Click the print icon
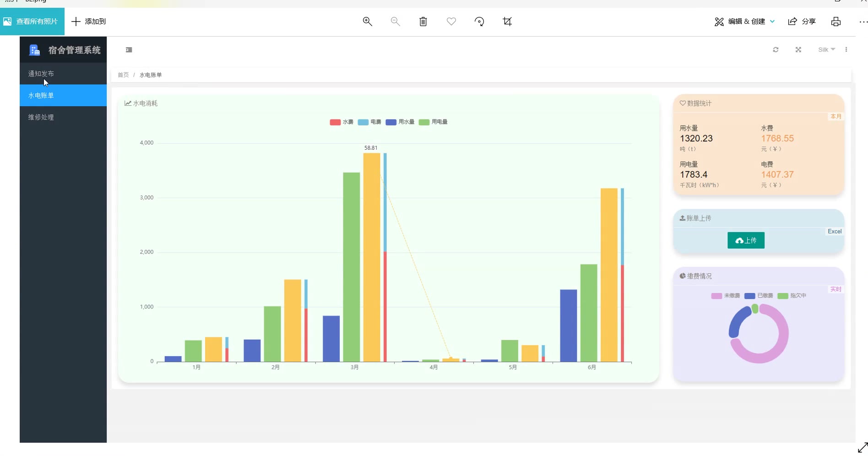 point(836,22)
